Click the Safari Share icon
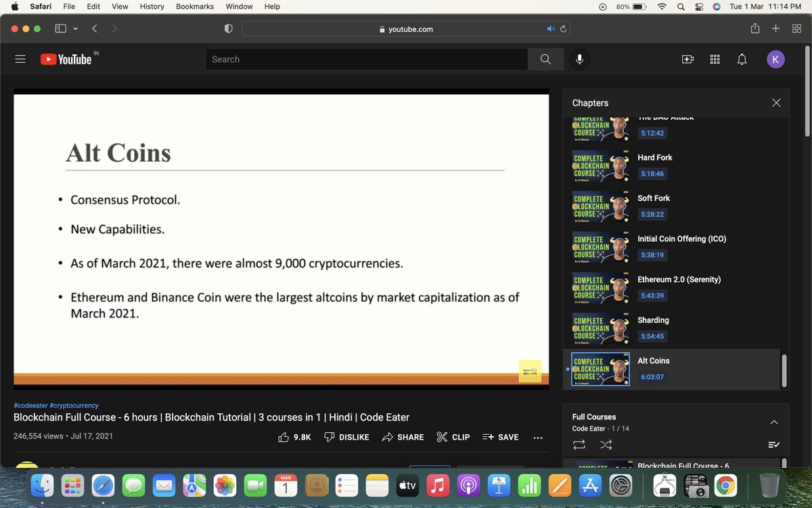 [x=755, y=28]
